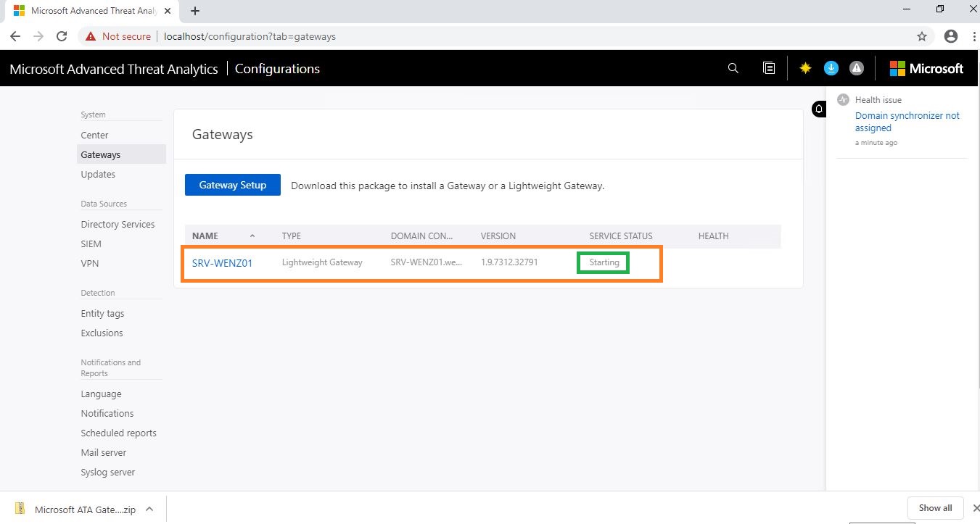This screenshot has width=980, height=524.
Task: Open Entity tags under Detection
Action: 102,313
